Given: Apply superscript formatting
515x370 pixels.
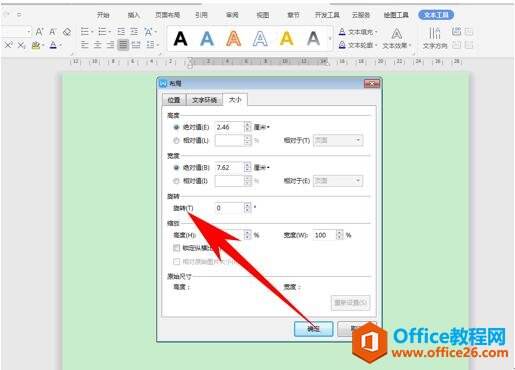Looking at the screenshot, I should coord(8,45).
